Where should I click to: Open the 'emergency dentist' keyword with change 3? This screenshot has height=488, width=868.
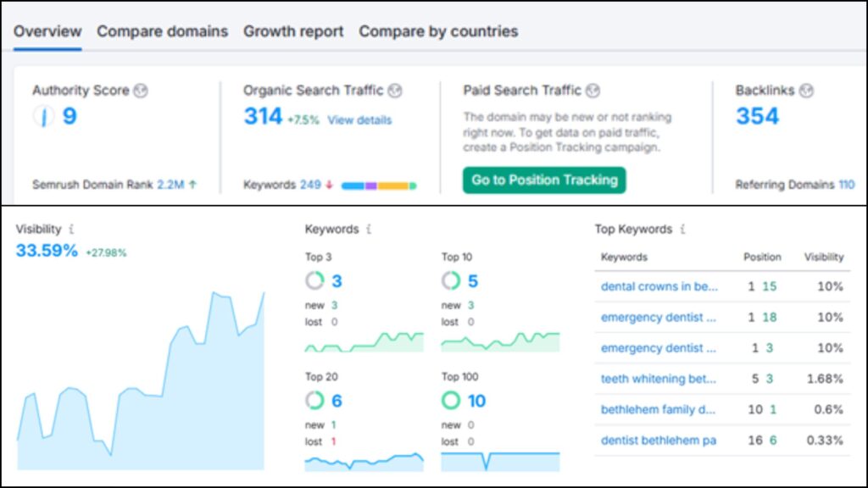coord(658,348)
